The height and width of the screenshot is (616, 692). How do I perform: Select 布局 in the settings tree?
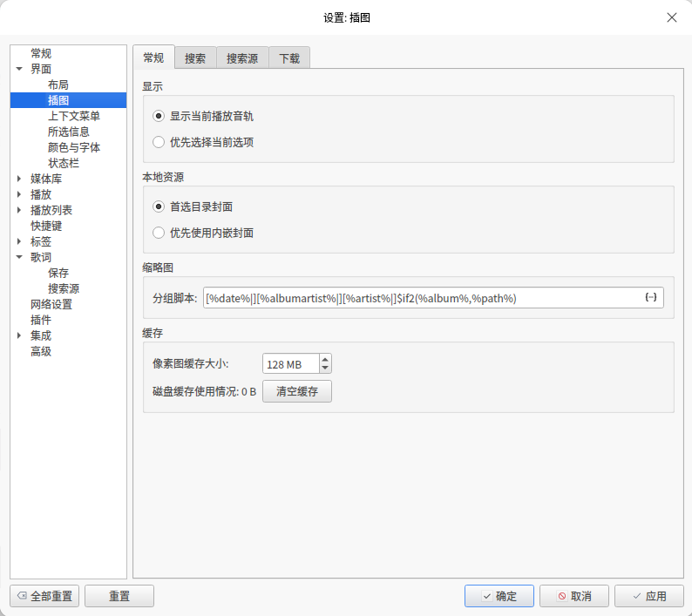point(58,85)
